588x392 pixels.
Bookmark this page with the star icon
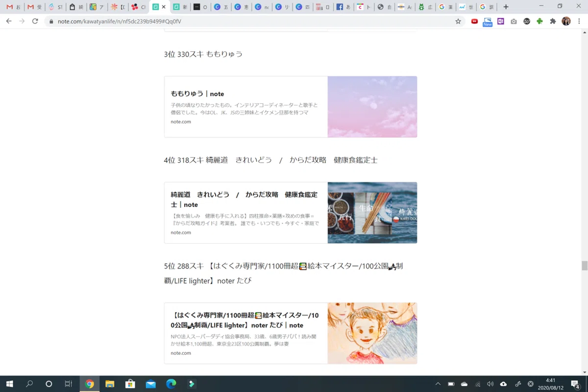click(458, 21)
